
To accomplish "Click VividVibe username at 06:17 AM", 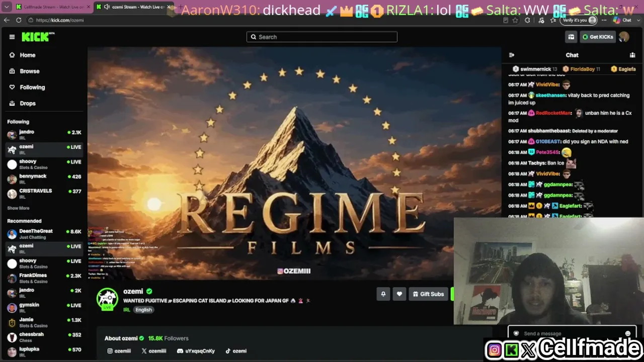I will 547,84.
